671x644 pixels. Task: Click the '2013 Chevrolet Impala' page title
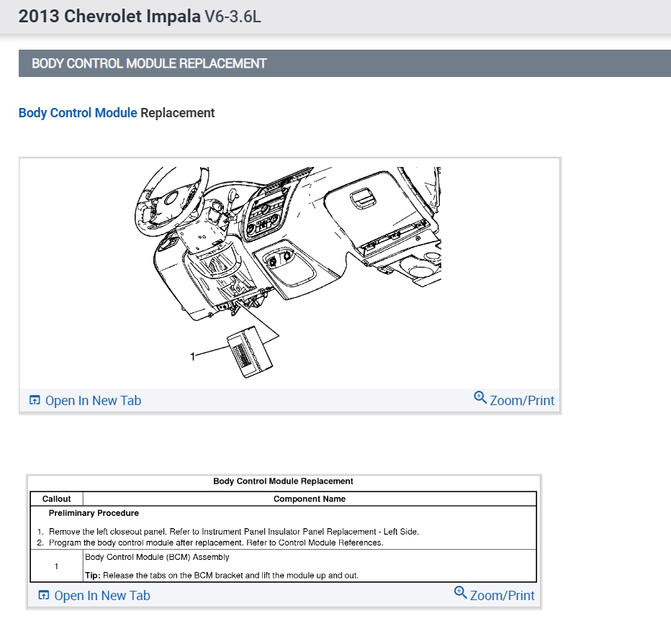109,17
